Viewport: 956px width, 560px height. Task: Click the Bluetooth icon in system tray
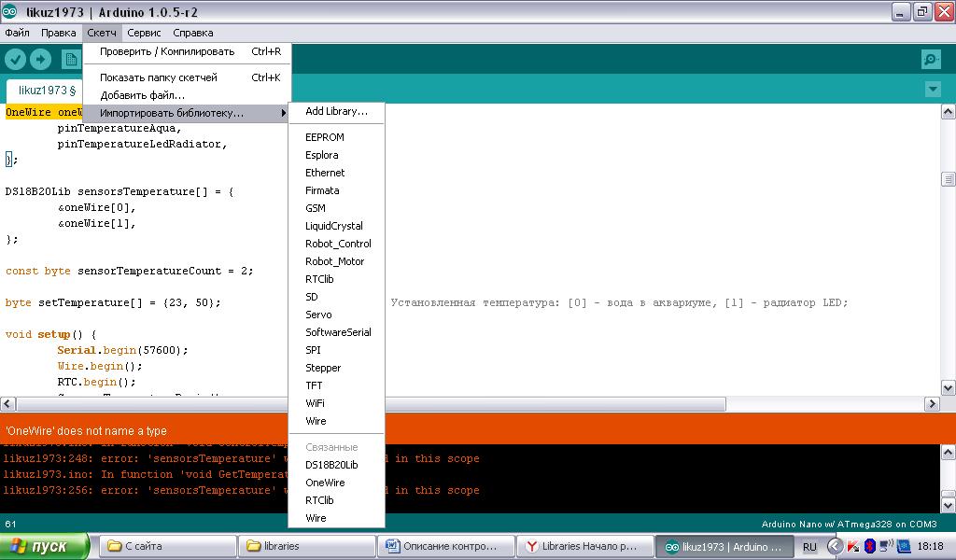869,546
